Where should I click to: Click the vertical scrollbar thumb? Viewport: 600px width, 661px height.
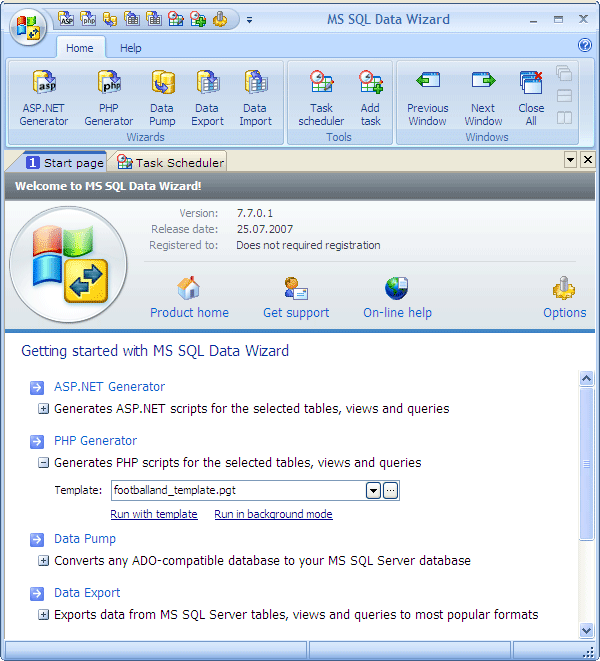[586, 464]
